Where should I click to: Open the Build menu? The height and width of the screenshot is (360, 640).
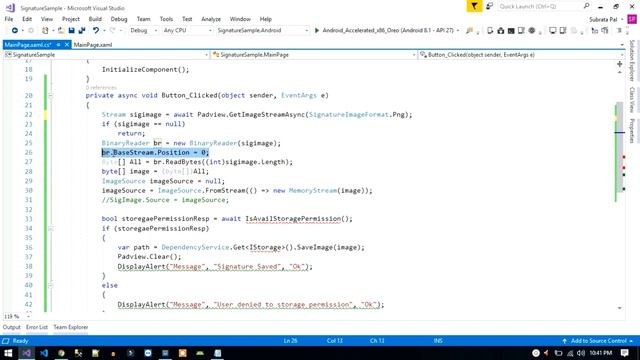[x=95, y=19]
